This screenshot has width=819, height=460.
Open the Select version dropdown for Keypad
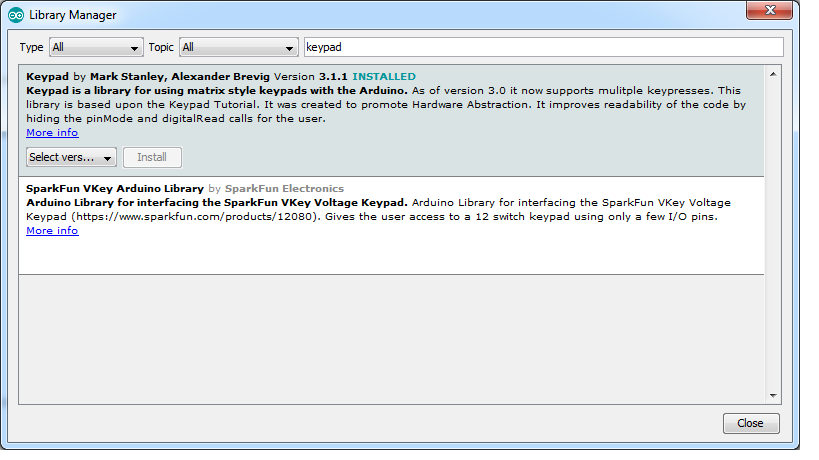click(71, 157)
